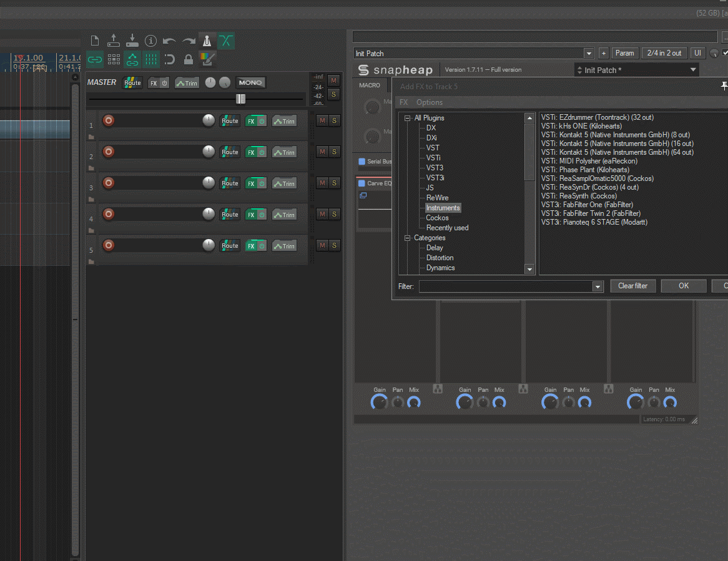Open the Snap Heap Init Patch * preset menu
The image size is (728, 561).
click(x=637, y=70)
